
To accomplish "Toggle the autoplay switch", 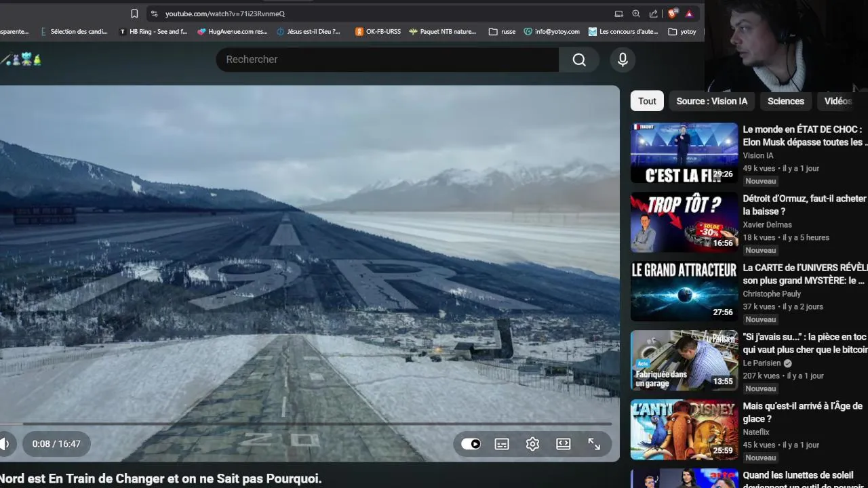I will [471, 444].
